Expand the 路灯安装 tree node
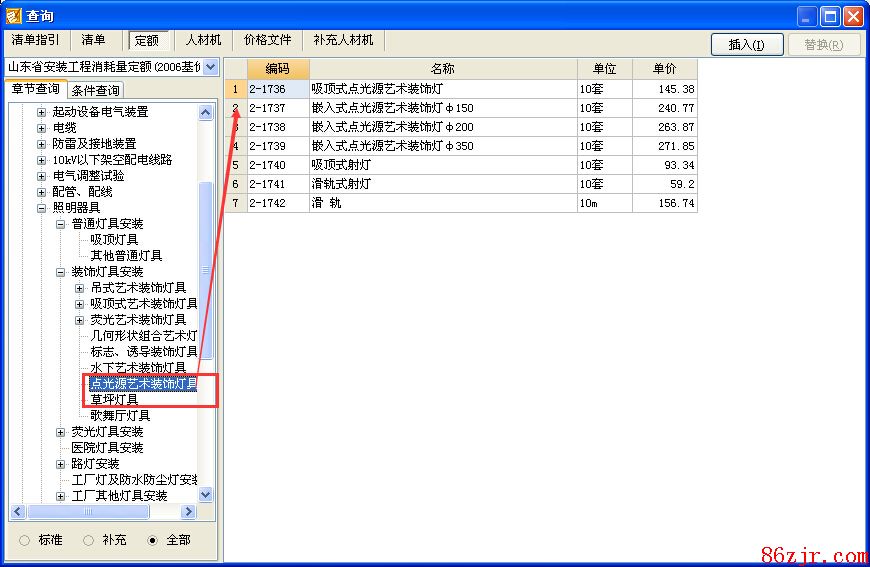This screenshot has height=567, width=870. (x=61, y=464)
